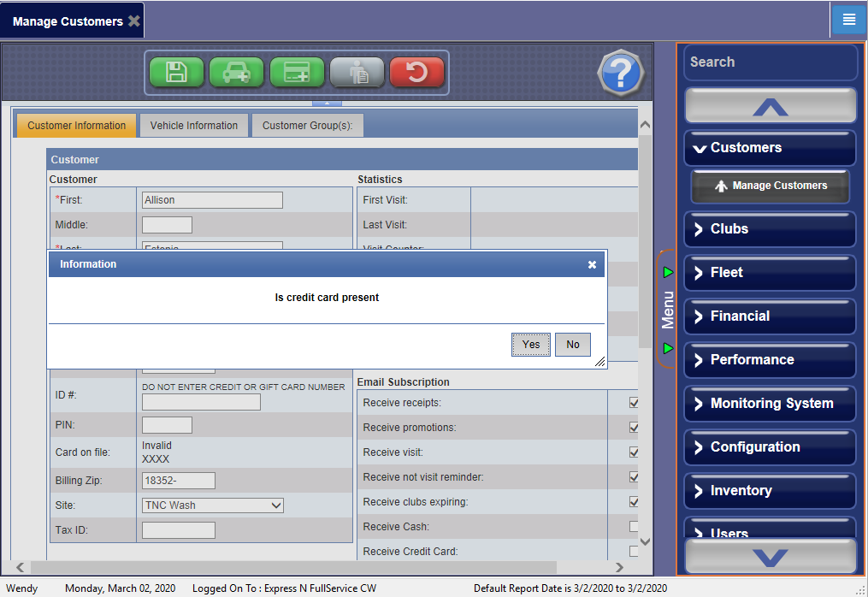Viewport: 868px width, 597px height.
Task: Click the add credit card icon
Action: point(297,73)
